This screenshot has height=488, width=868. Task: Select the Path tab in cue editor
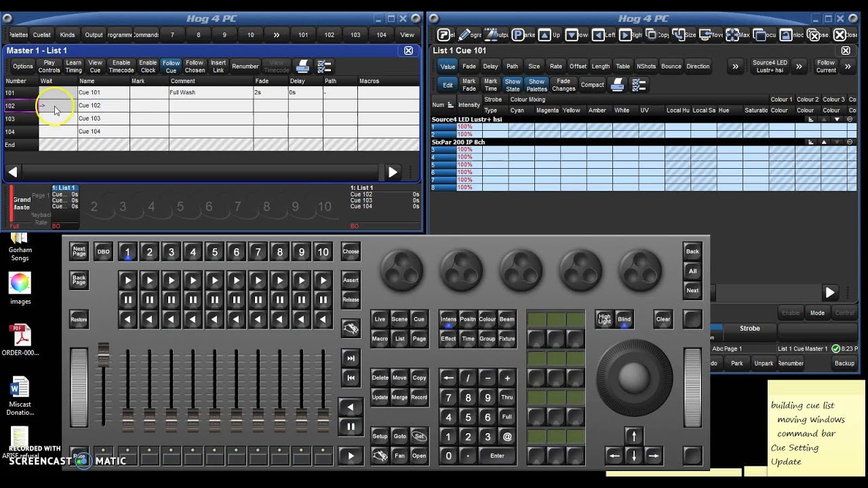(x=512, y=66)
